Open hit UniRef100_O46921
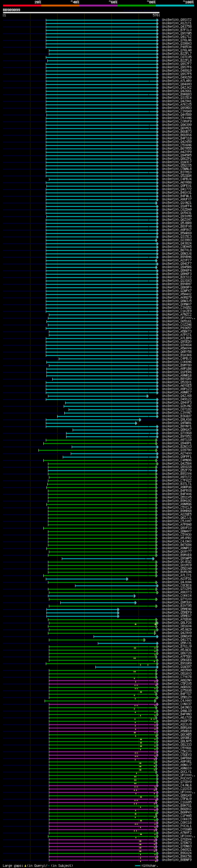The height and width of the screenshot is (868, 197). click(x=177, y=850)
